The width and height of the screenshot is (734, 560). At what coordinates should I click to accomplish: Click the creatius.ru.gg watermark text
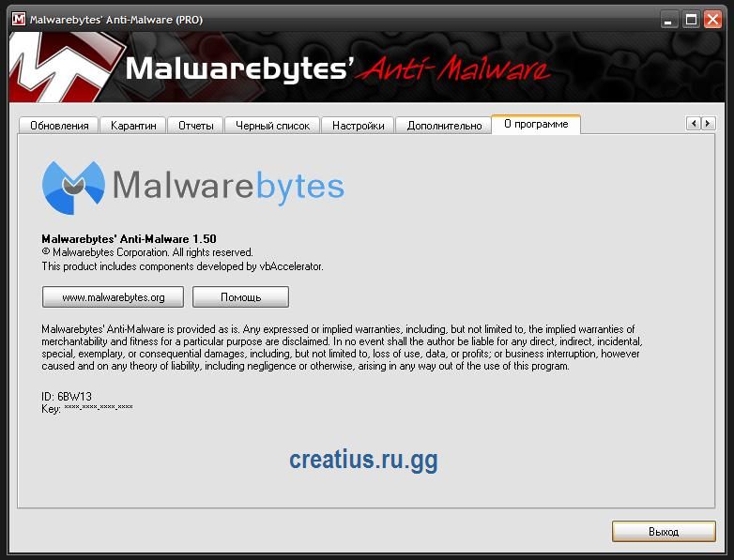364,461
